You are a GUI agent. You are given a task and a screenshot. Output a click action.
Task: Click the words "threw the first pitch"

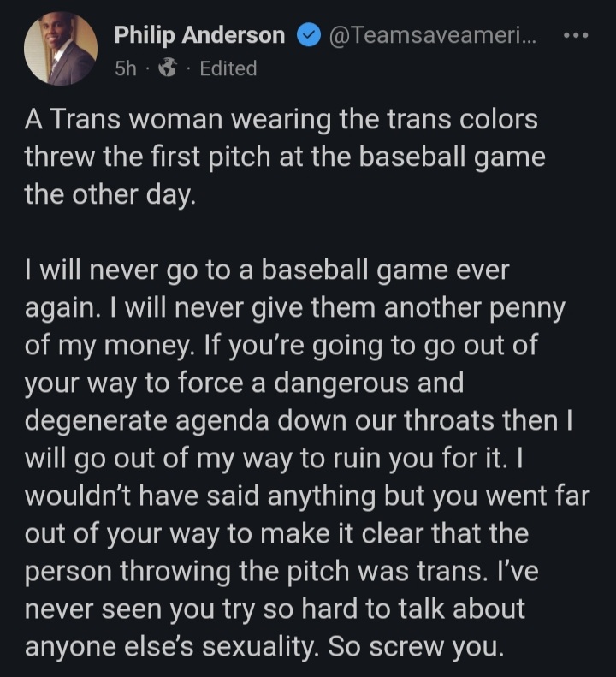click(147, 157)
